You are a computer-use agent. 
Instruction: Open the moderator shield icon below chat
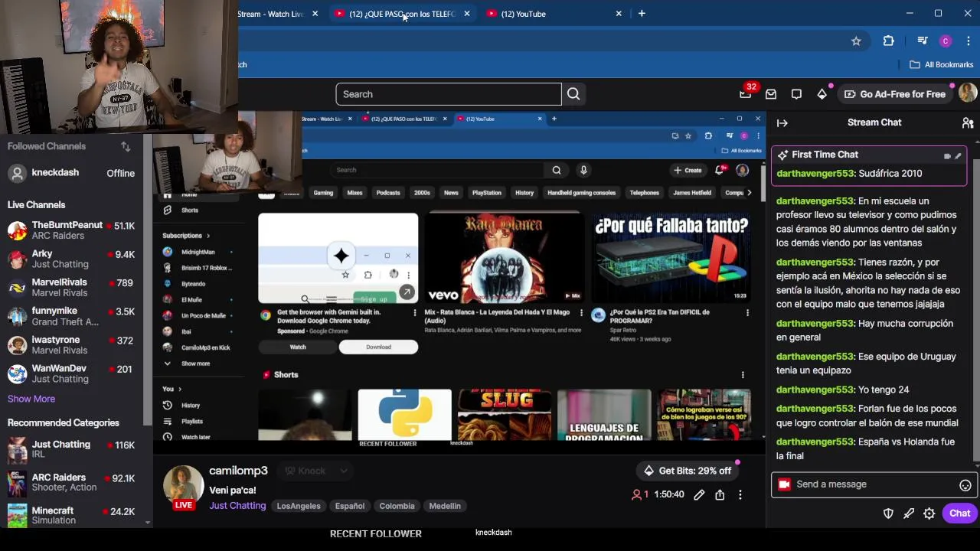888,514
